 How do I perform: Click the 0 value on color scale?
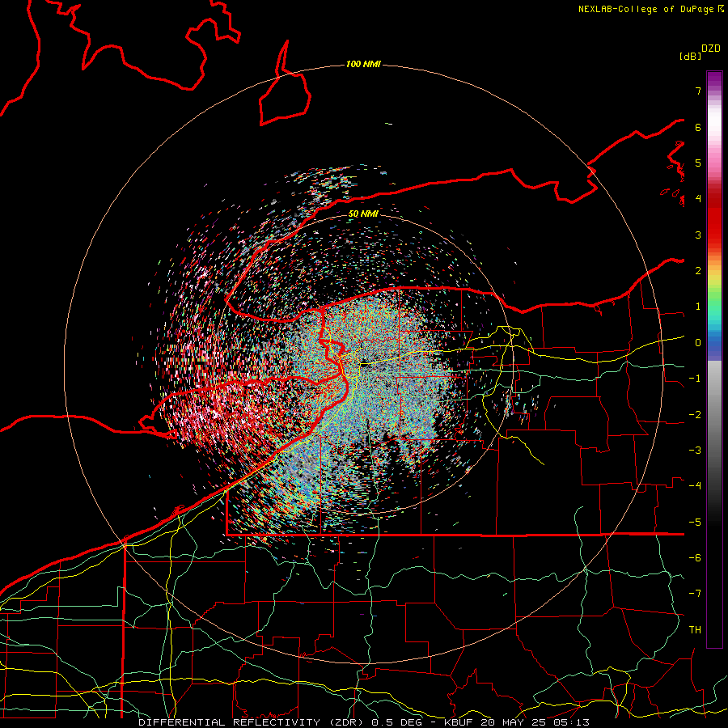[x=698, y=343]
